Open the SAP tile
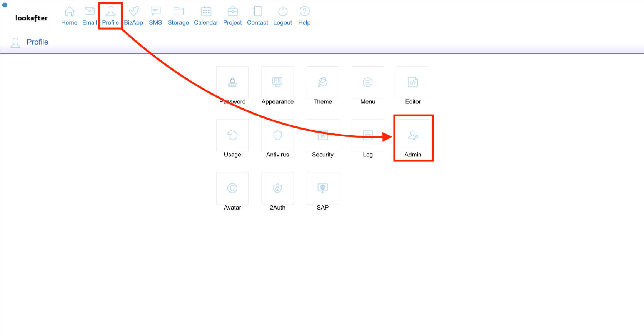This screenshot has width=644, height=336. coord(322,188)
